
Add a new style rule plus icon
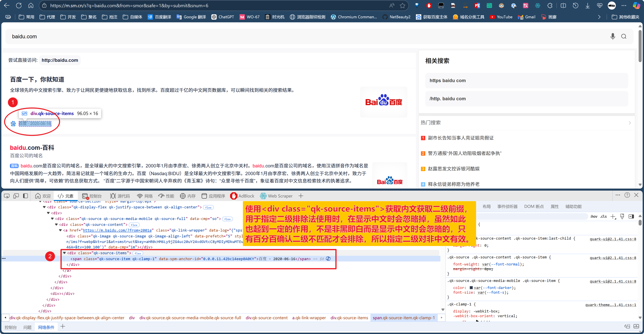(x=613, y=217)
